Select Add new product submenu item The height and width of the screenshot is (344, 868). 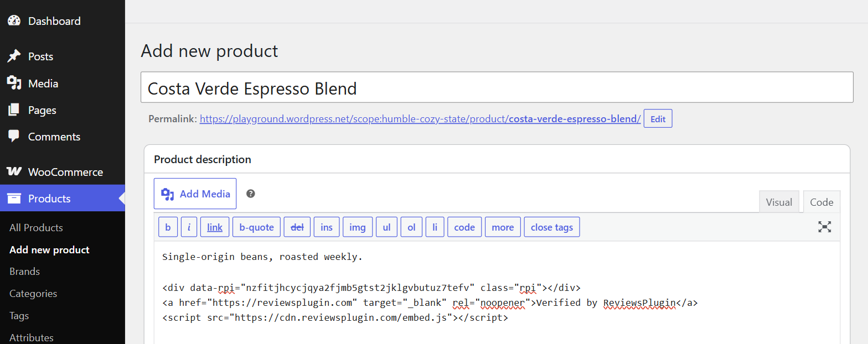(49, 250)
